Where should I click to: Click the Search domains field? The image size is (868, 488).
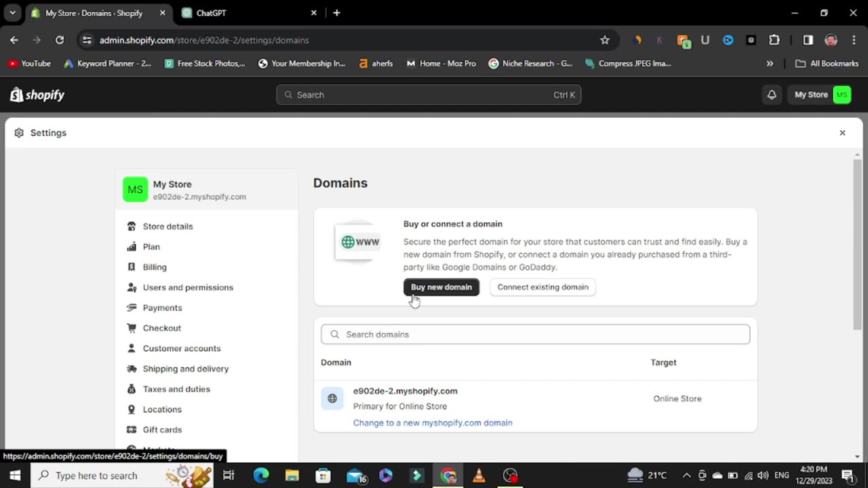coord(535,334)
